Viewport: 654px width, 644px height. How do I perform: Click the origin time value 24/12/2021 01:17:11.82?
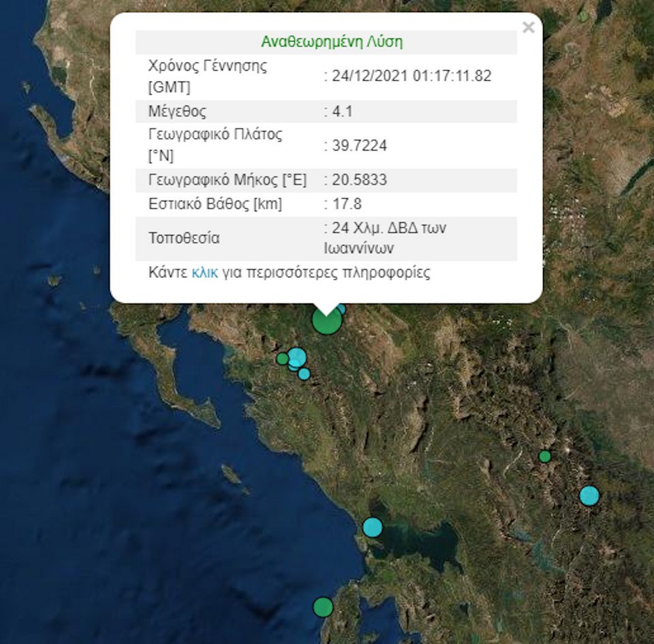[x=411, y=76]
